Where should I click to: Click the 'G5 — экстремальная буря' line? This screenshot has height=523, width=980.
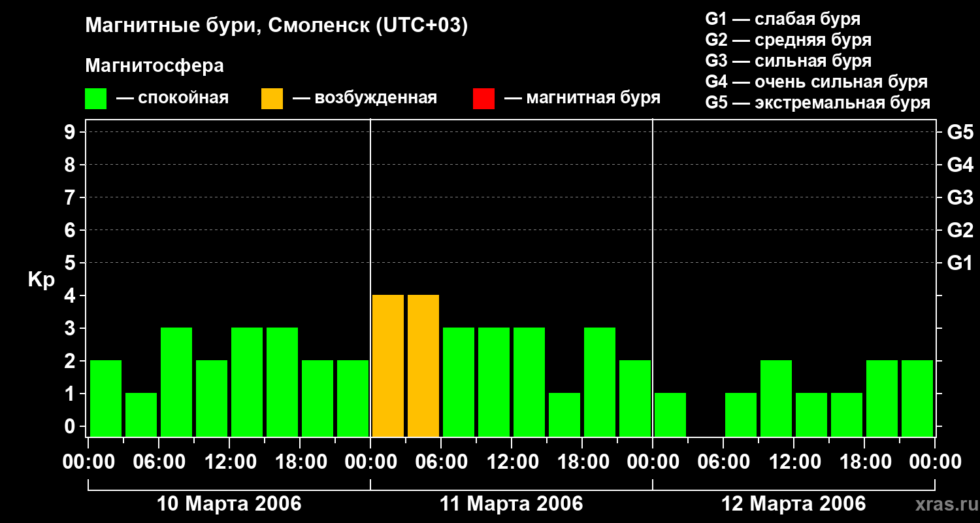coord(817,103)
